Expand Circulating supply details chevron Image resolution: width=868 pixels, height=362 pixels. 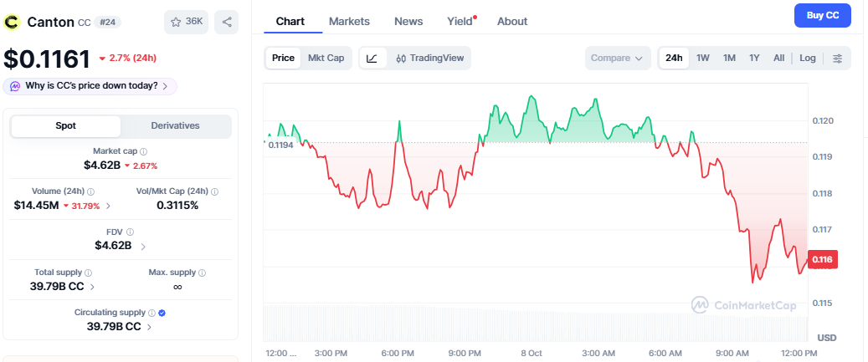(150, 327)
